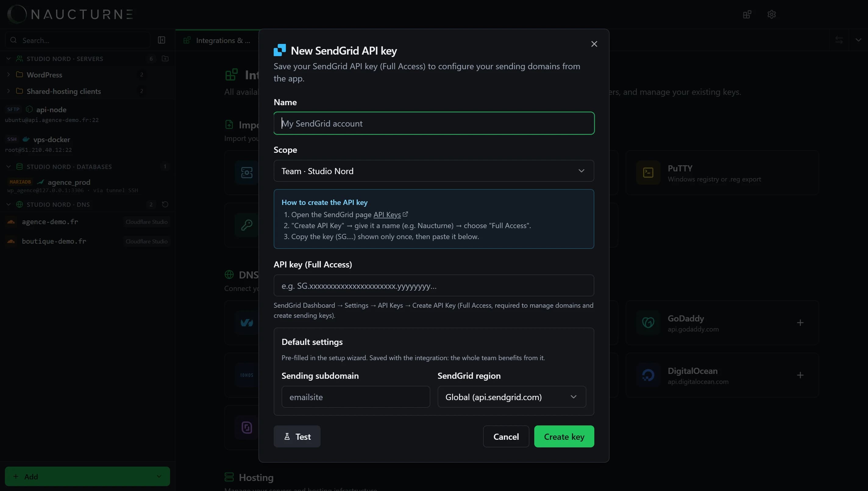The height and width of the screenshot is (491, 868).
Task: Click the database icon in Databases header
Action: click(20, 167)
